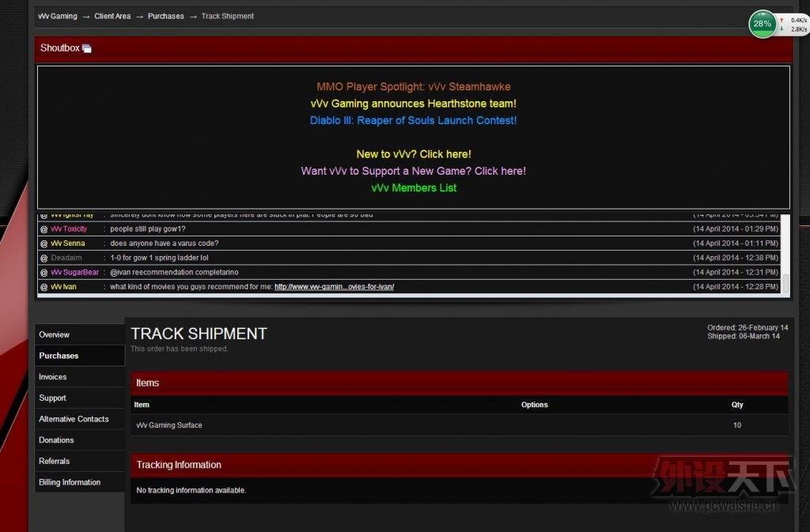The width and height of the screenshot is (810, 532).
Task: Select Purchases in sidebar menu
Action: tap(80, 356)
